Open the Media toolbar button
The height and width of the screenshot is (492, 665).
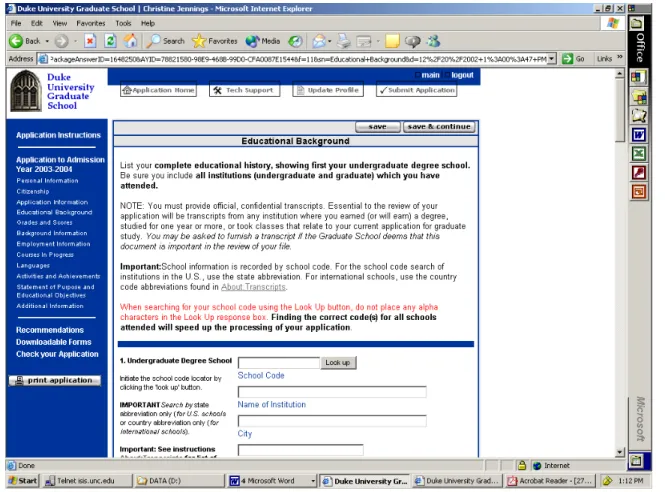263,41
